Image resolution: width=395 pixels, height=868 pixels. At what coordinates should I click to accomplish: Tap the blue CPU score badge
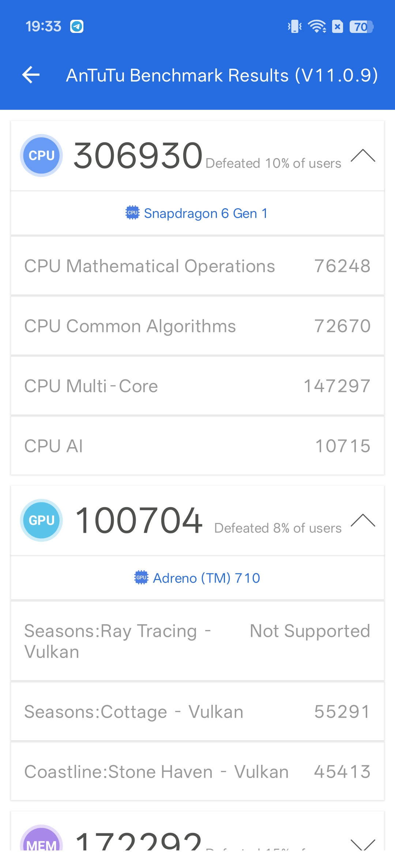(41, 156)
